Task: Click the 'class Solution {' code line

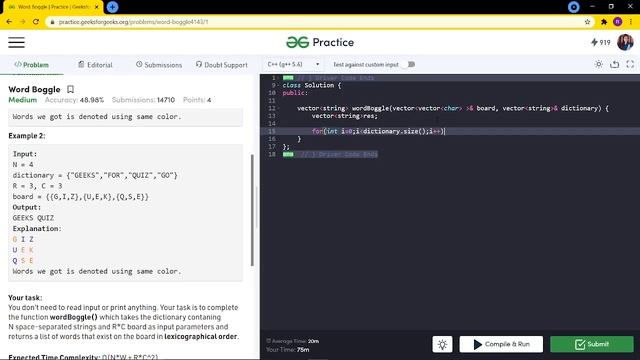Action: 311,85
